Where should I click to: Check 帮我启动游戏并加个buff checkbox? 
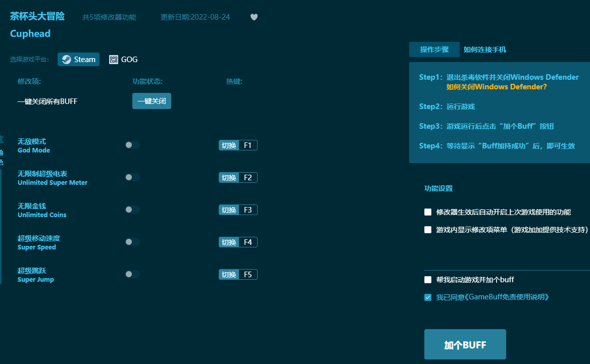428,280
